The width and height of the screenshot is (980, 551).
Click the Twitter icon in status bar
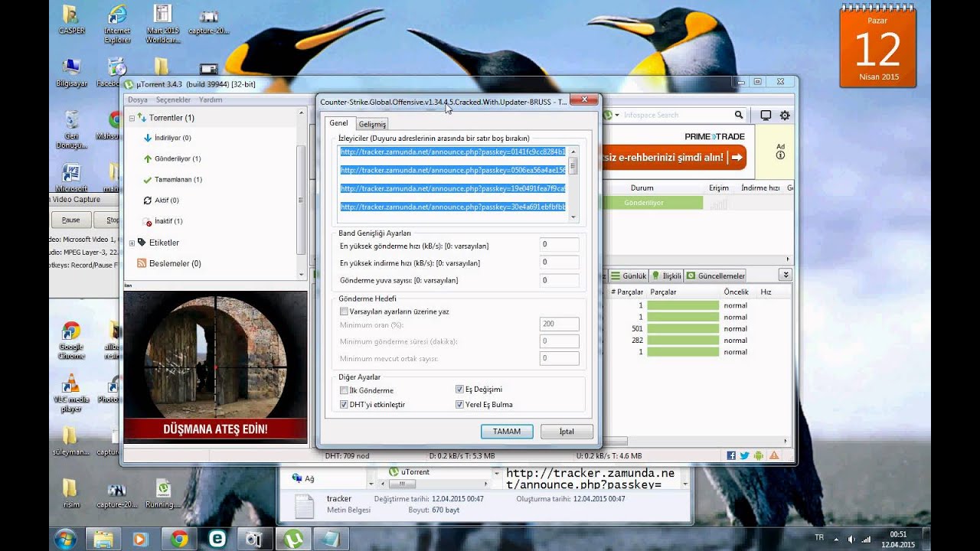(x=745, y=455)
